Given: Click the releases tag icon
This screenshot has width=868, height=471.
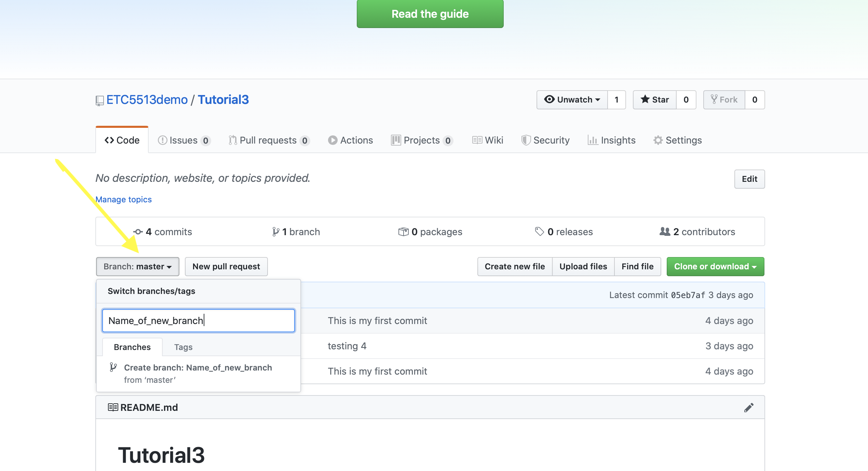Looking at the screenshot, I should point(539,232).
